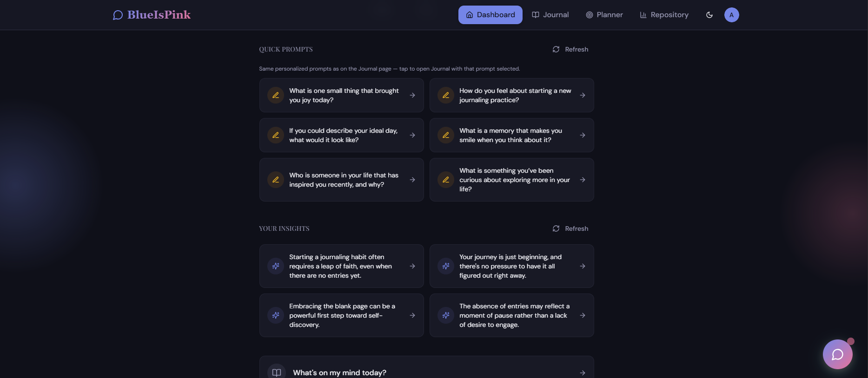The height and width of the screenshot is (378, 868).
Task: Click sparkle icon on the absence of entries insight
Action: pyautogui.click(x=446, y=315)
